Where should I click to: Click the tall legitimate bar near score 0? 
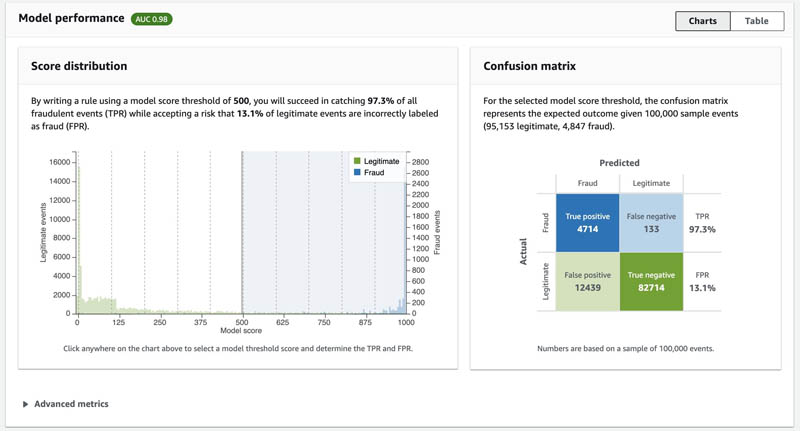tap(79, 240)
